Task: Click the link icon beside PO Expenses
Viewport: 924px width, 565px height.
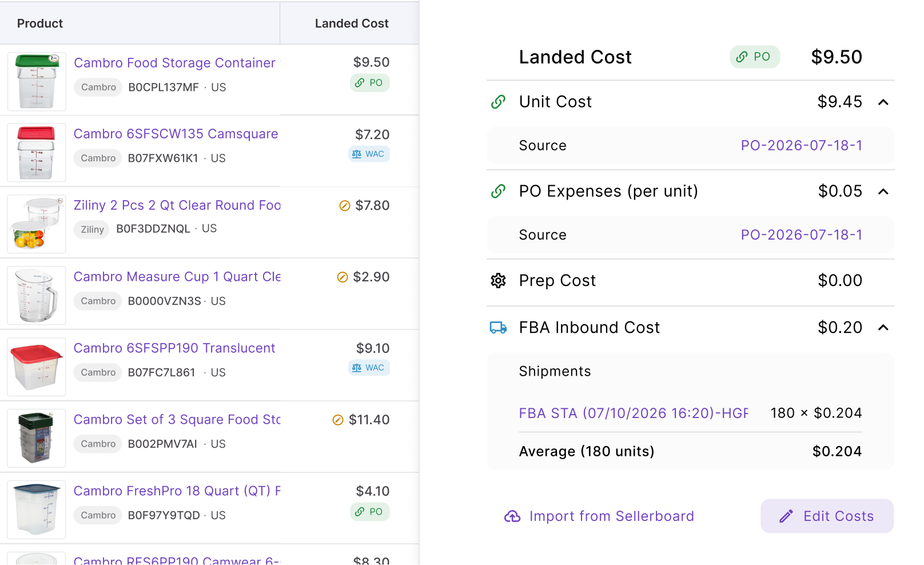Action: coord(498,191)
